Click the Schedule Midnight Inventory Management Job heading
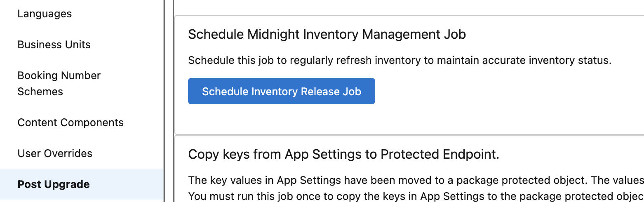 [x=327, y=34]
